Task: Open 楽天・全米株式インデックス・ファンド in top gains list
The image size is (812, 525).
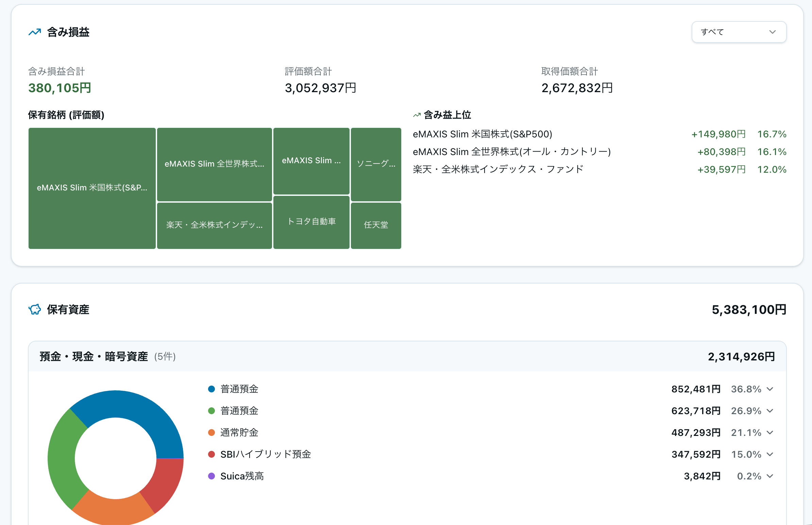Action: click(498, 169)
